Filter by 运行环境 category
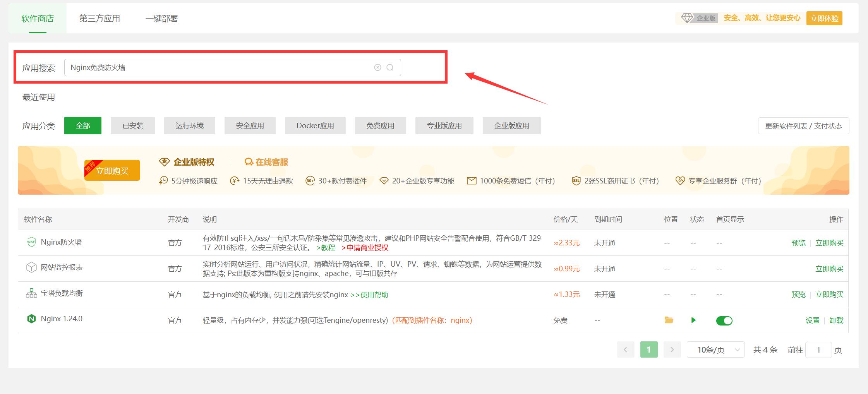Viewport: 868px width, 394px height. [x=190, y=126]
